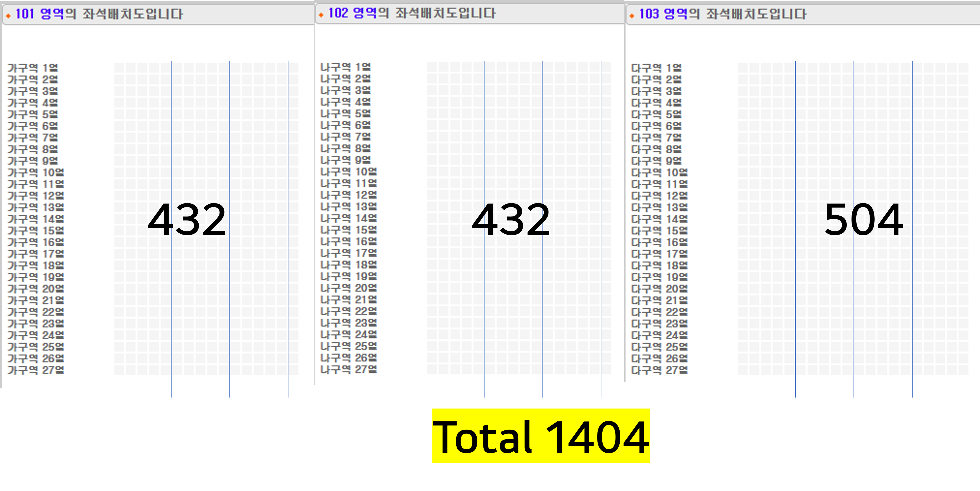Click the 432 count in 102 area
The image size is (980, 491).
(511, 220)
